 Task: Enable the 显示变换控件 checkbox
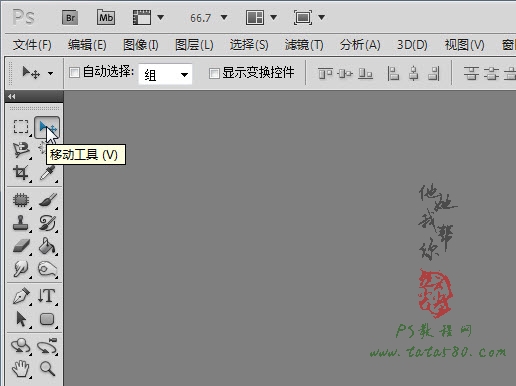[214, 73]
